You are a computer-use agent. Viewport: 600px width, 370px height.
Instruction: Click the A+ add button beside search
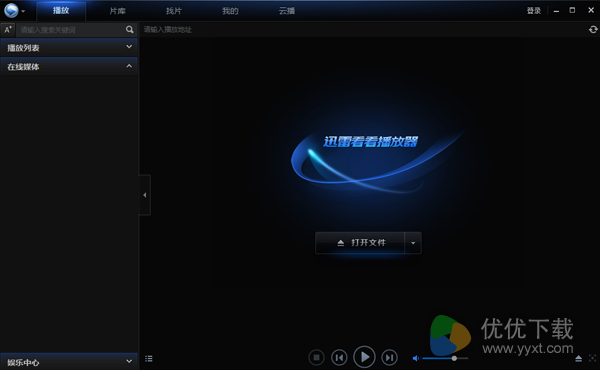[8, 29]
